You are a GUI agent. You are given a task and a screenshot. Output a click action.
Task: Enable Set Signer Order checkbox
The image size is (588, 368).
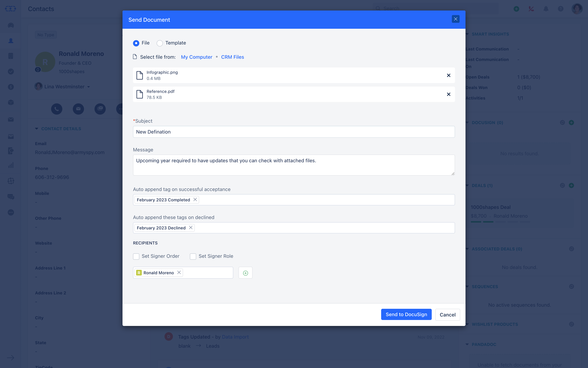pyautogui.click(x=136, y=256)
